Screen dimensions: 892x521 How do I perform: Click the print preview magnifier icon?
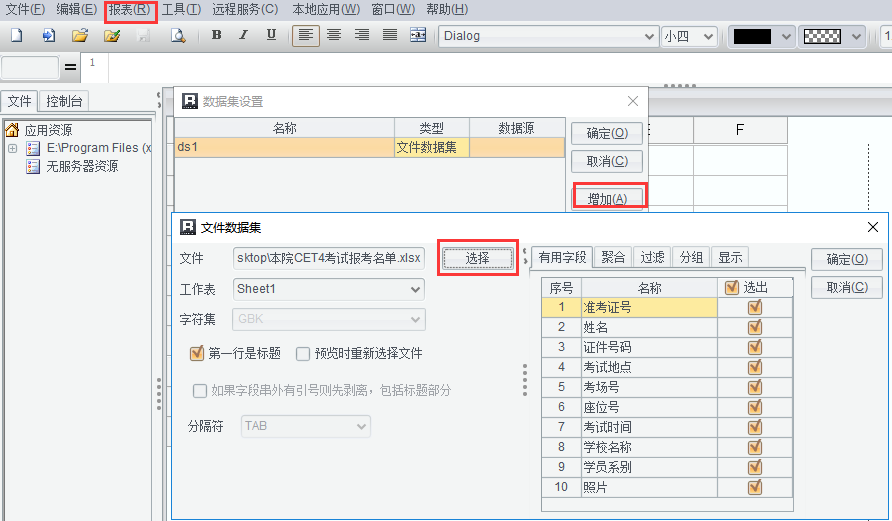coord(178,35)
